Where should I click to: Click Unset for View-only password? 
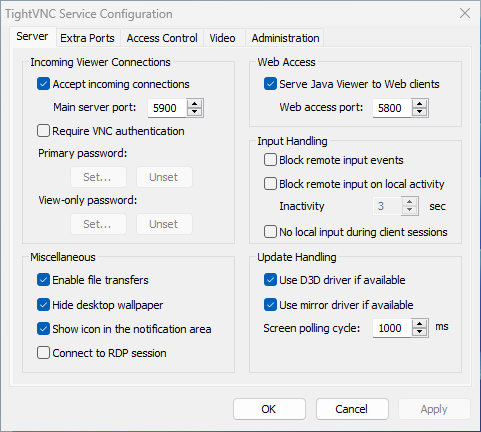(164, 224)
